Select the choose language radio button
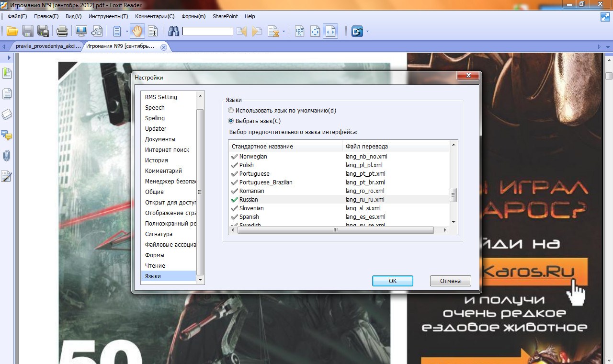 coord(231,121)
